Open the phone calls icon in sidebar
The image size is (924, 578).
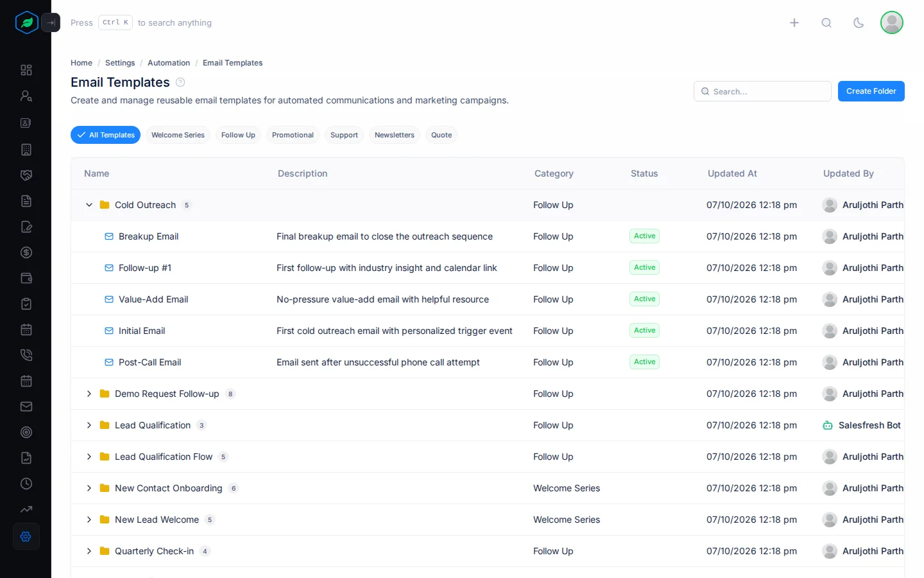(26, 355)
